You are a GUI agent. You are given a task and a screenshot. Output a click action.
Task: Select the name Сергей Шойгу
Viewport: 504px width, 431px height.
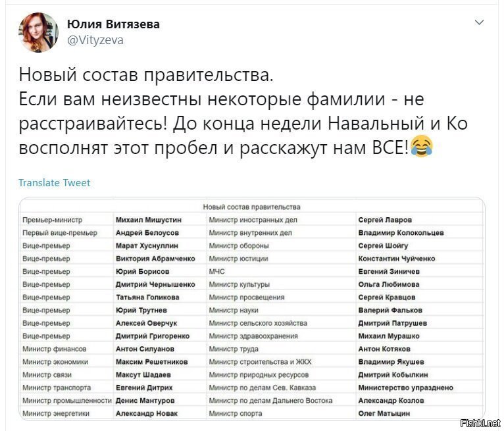tap(383, 246)
